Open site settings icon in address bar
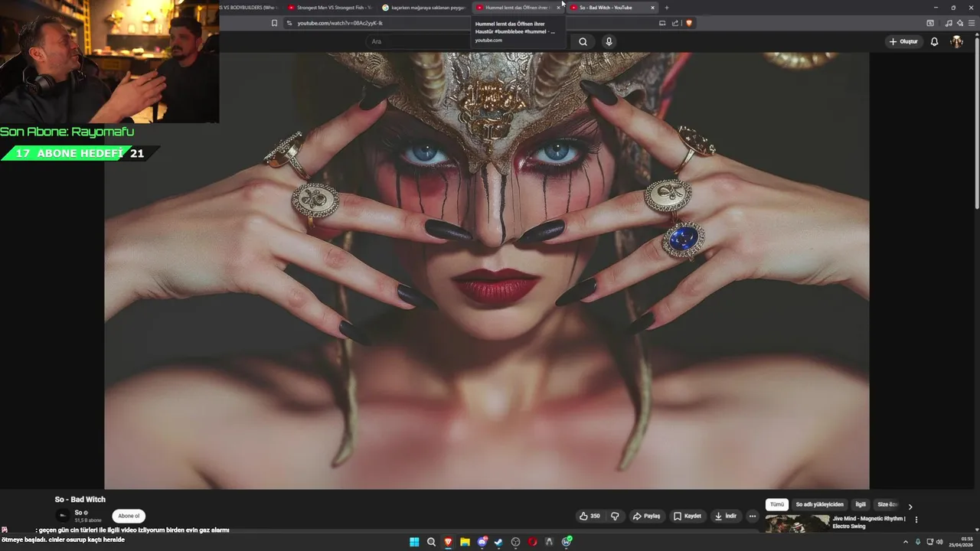This screenshot has width=980, height=551. click(x=289, y=23)
